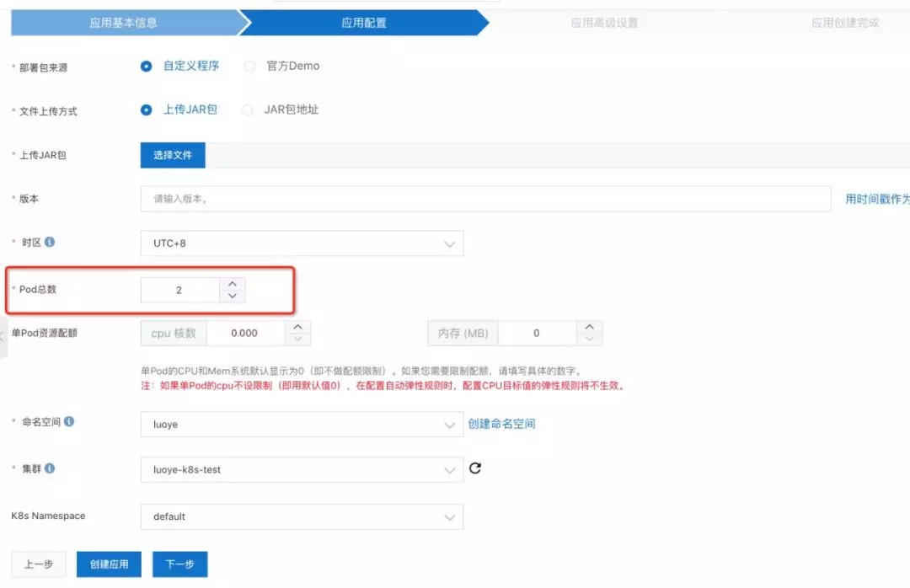Select the 应用配置 step tab
910x588 pixels.
364,23
